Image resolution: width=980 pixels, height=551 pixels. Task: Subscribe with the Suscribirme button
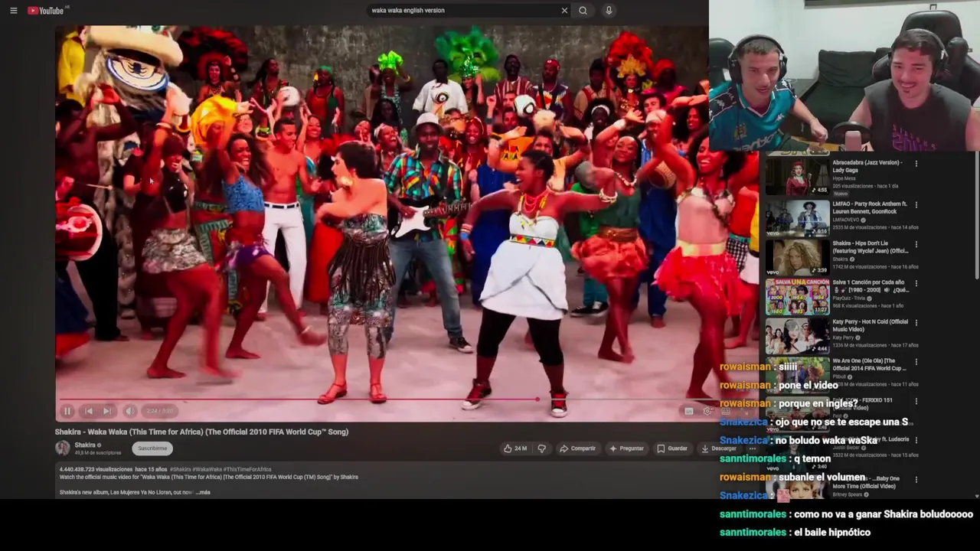[x=152, y=448]
